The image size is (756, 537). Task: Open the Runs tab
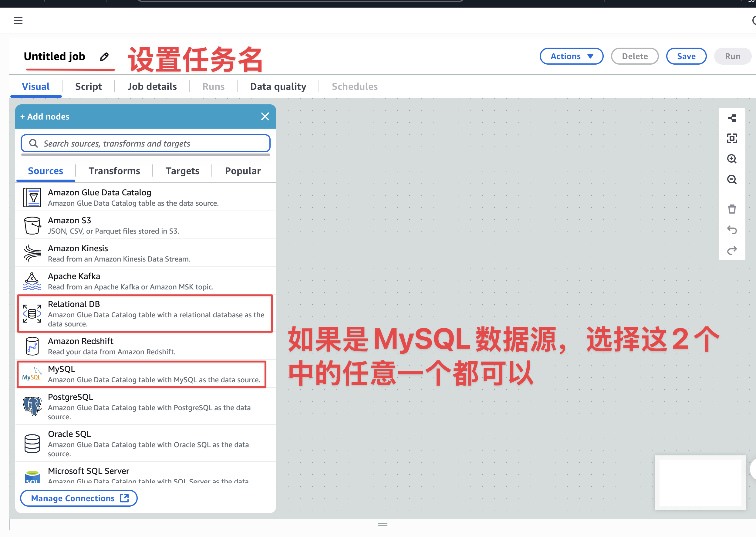point(213,87)
